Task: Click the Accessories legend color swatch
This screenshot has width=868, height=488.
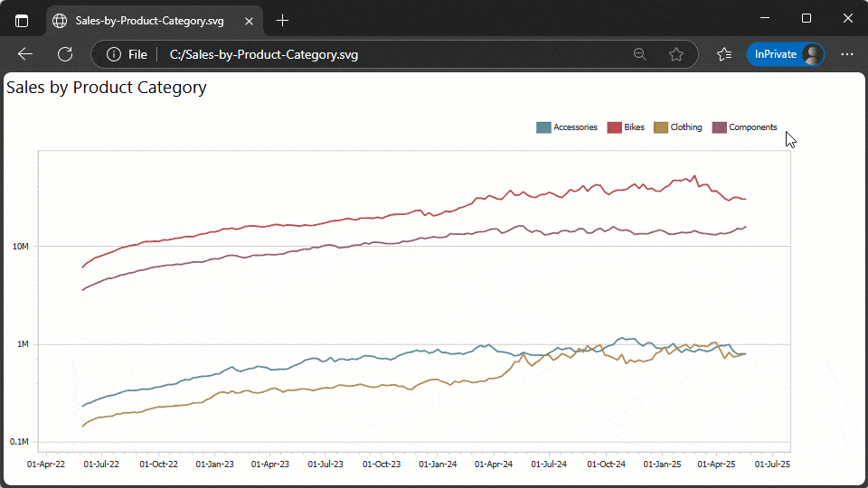Action: [543, 127]
